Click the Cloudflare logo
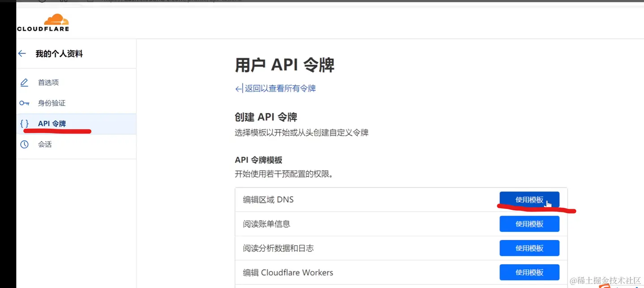 (x=43, y=23)
